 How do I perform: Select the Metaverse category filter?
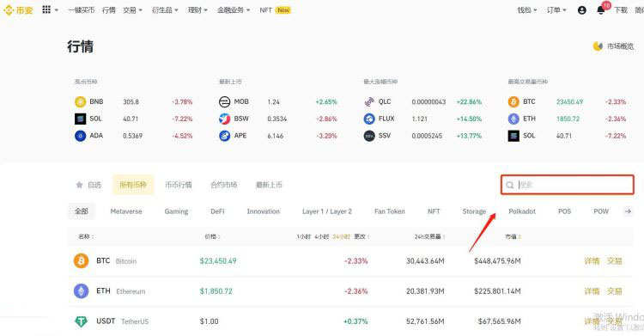pos(126,211)
